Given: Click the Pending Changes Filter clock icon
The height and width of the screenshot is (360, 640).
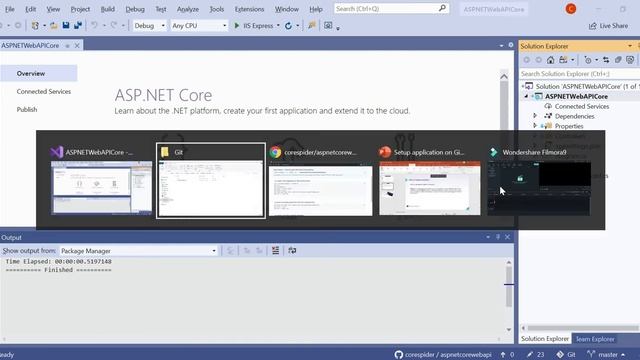Looking at the screenshot, I should point(588,60).
